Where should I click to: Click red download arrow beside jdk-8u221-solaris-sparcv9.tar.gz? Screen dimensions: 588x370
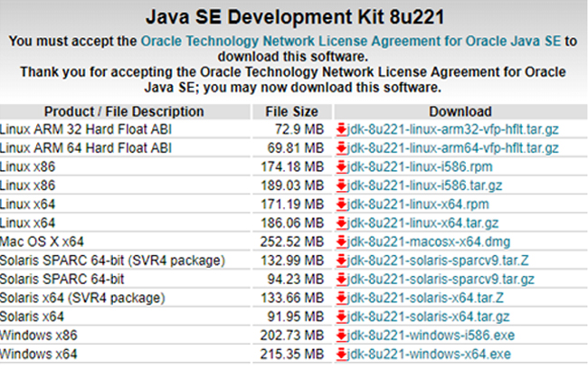[341, 280]
